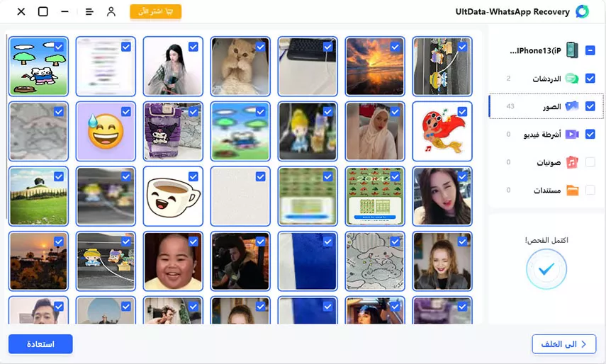Click the اشترِ الآن buy now button

pyautogui.click(x=155, y=12)
